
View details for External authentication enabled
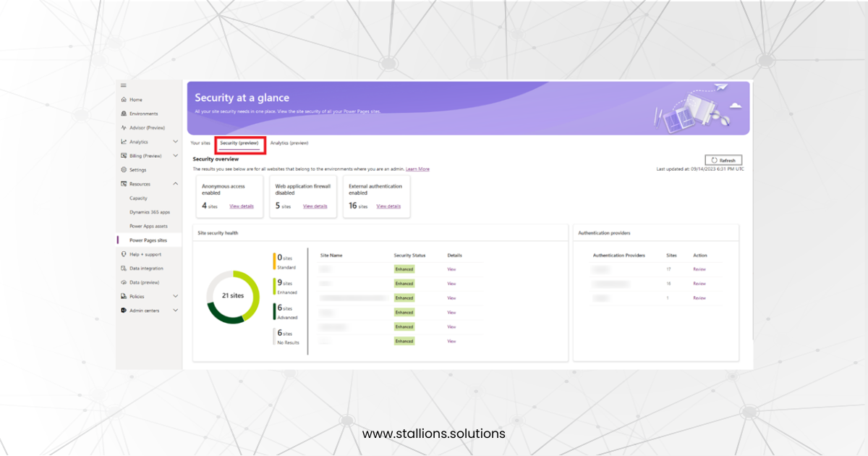pyautogui.click(x=388, y=206)
